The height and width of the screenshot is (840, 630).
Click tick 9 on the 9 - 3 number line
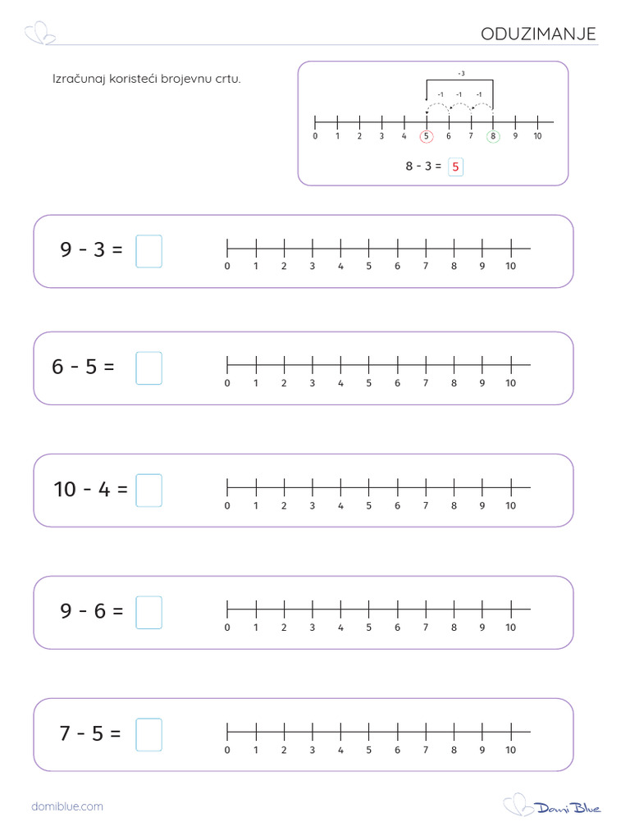482,249
